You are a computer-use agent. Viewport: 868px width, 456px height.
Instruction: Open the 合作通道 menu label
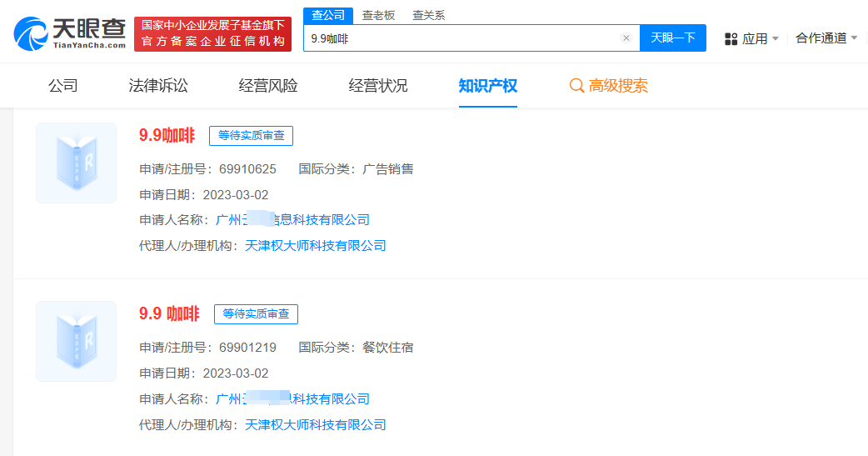(x=821, y=38)
